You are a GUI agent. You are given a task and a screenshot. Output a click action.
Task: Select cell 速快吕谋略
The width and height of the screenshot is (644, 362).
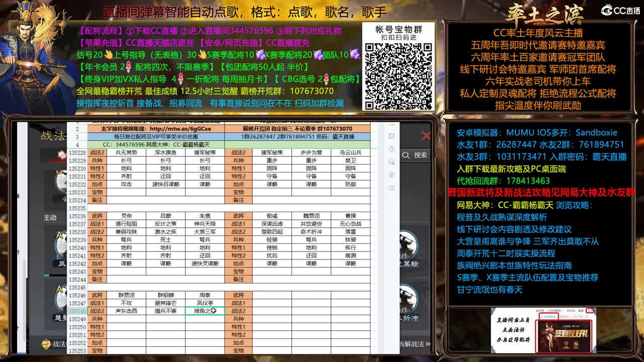pyautogui.click(x=166, y=184)
